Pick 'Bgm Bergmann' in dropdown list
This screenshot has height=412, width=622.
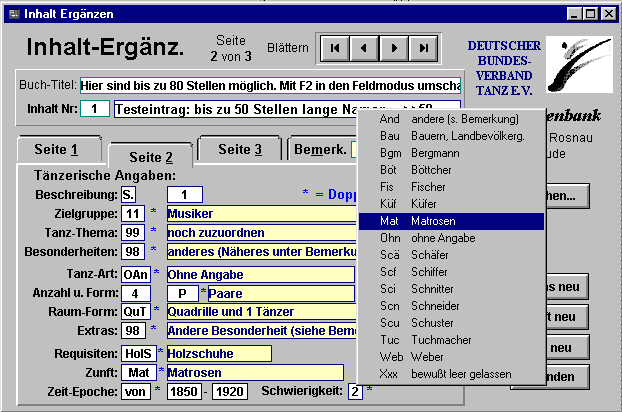(x=451, y=153)
